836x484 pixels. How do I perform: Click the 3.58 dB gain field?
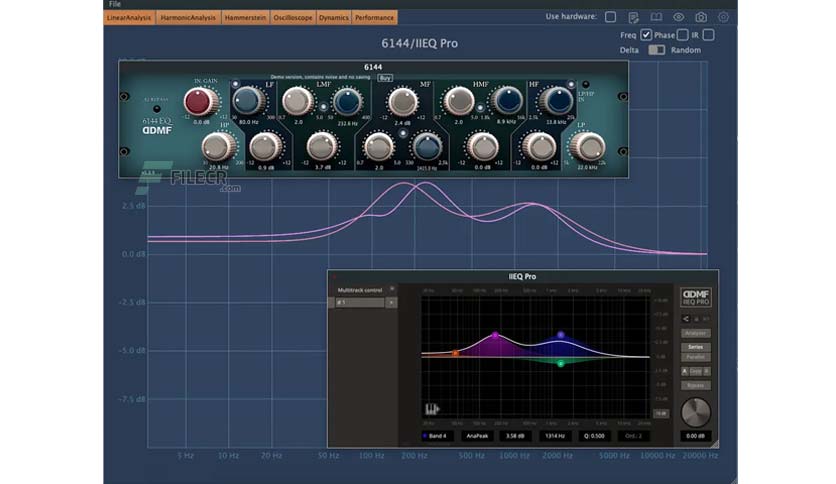(x=515, y=436)
